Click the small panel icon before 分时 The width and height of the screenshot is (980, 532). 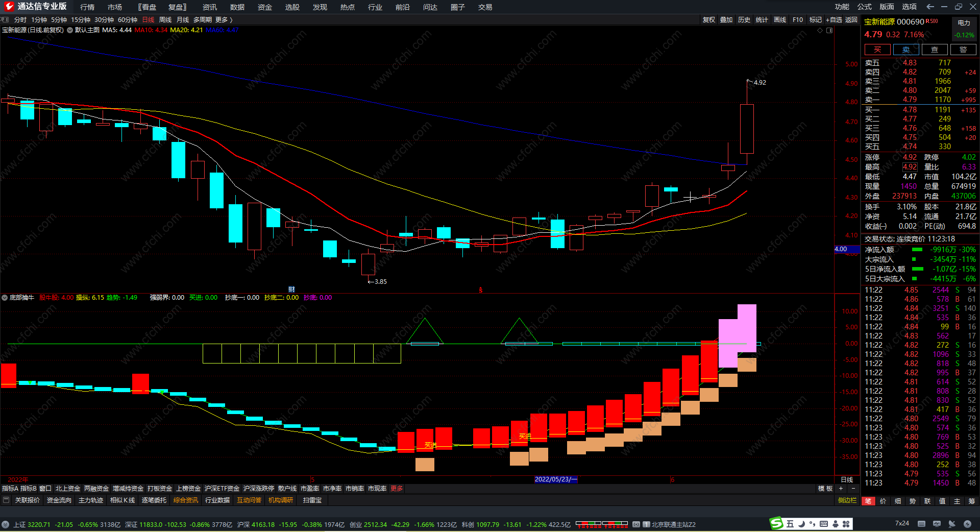[x=5, y=19]
